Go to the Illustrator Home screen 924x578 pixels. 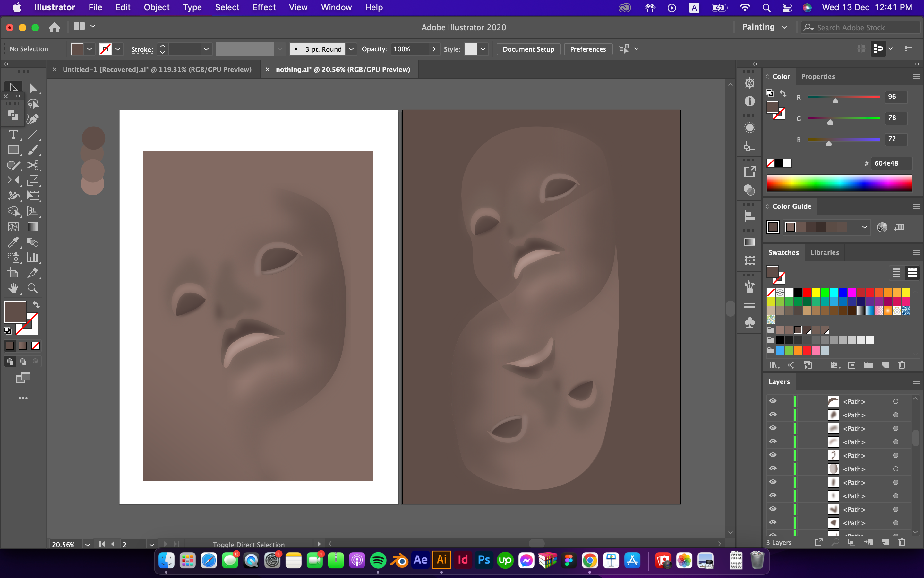pyautogui.click(x=55, y=27)
